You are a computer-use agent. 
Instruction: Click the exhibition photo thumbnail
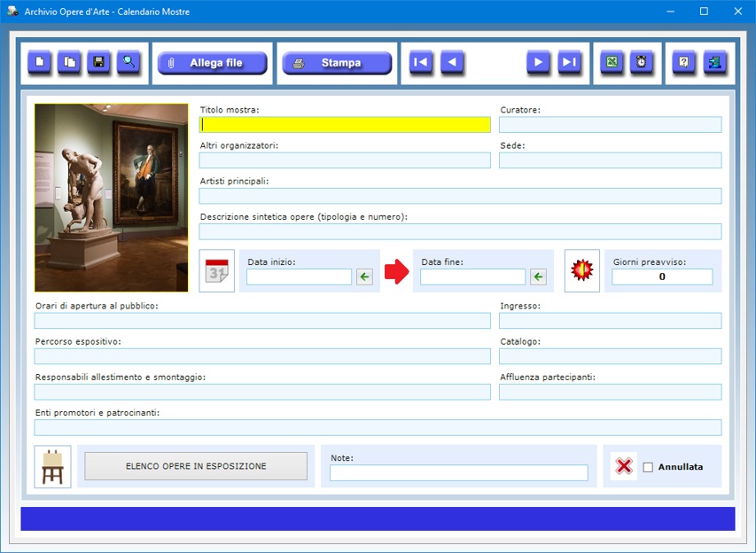pos(112,198)
